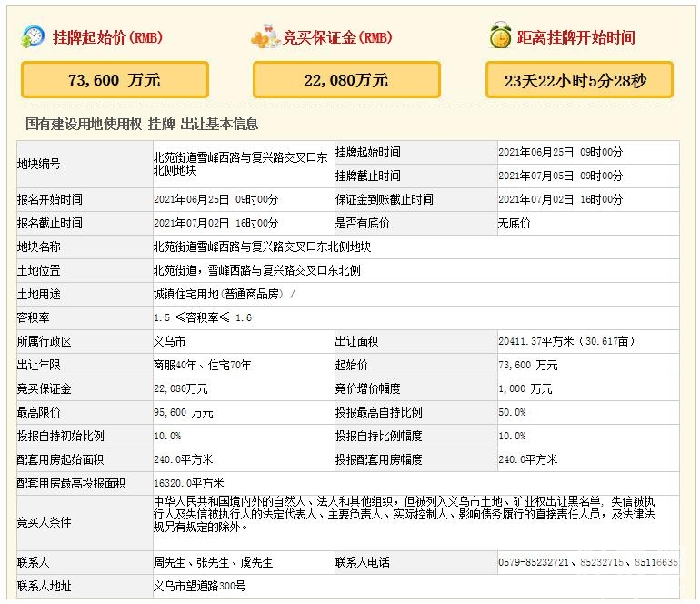The image size is (700, 604).
Task: Click the money bag icon beside 竞买保证金
Action: pos(265,38)
